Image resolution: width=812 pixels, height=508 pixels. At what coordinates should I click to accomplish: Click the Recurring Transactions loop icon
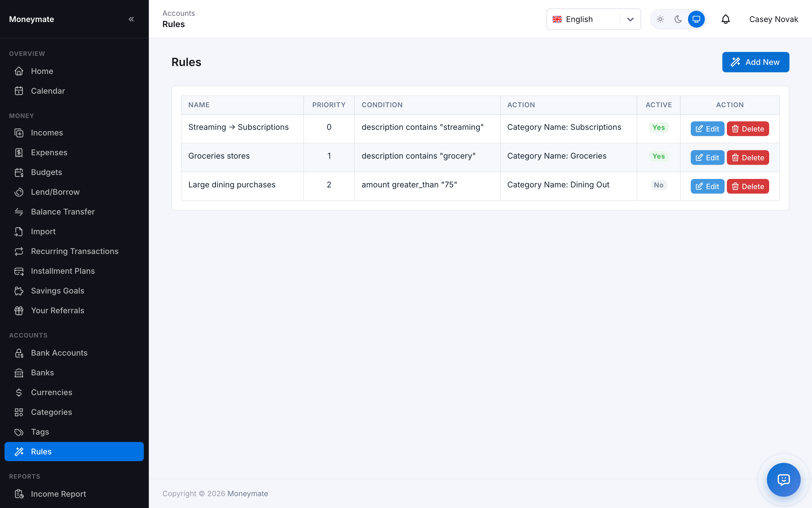(19, 251)
